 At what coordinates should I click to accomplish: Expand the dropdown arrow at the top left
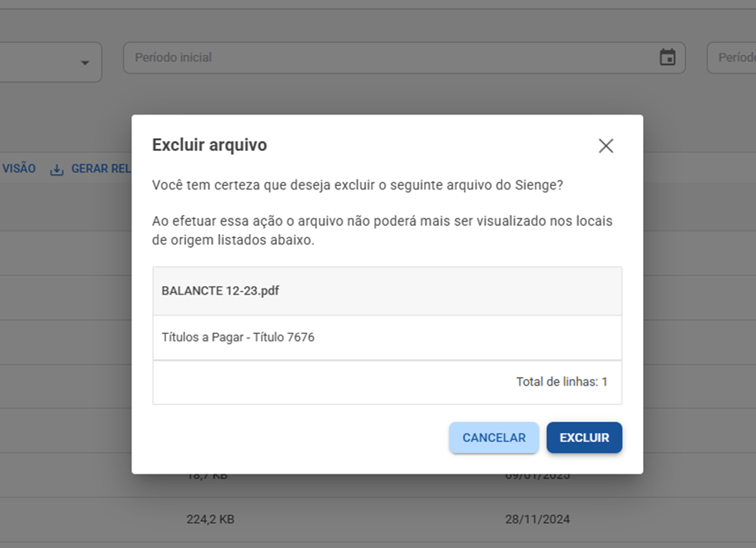tap(85, 63)
